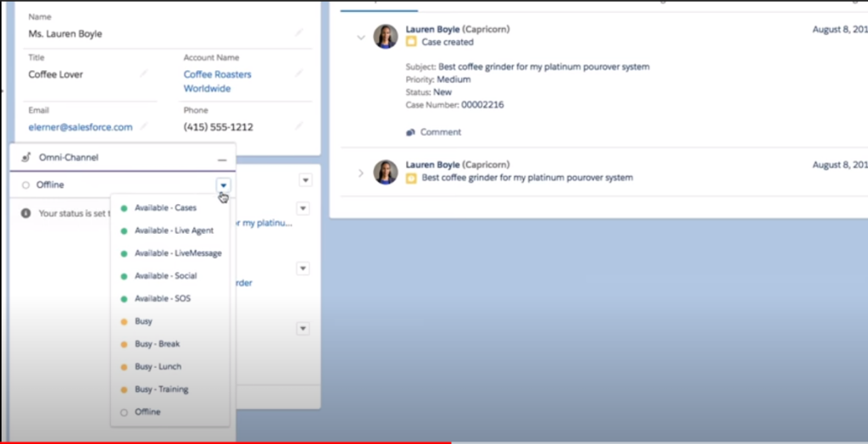Screen dimensions: 868x444
Task: Collapse the first Case created feed item
Action: [x=361, y=36]
